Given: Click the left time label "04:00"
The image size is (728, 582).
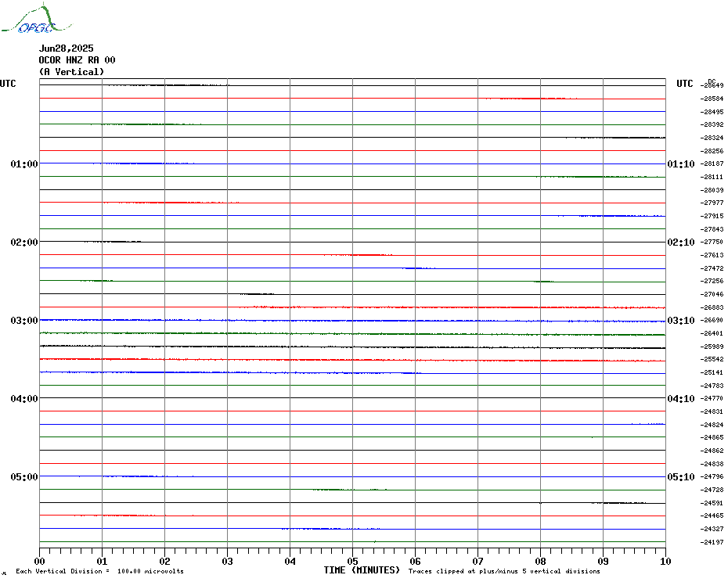Looking at the screenshot, I should 24,399.
